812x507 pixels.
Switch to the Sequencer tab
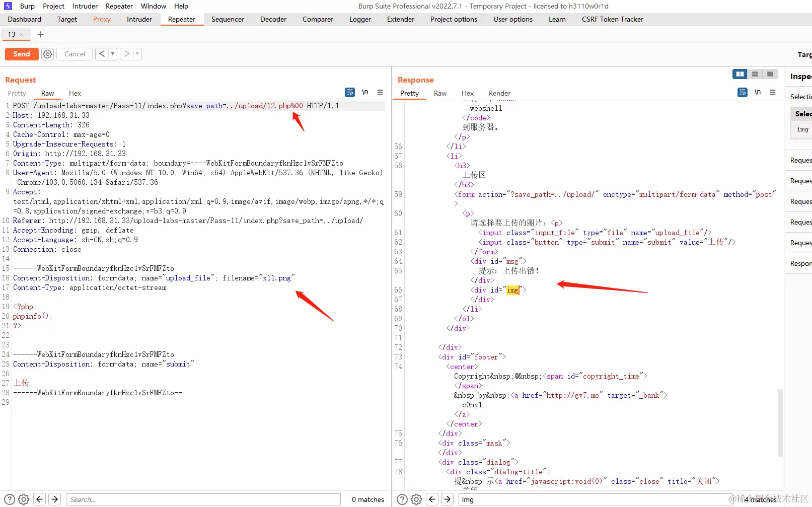[228, 19]
